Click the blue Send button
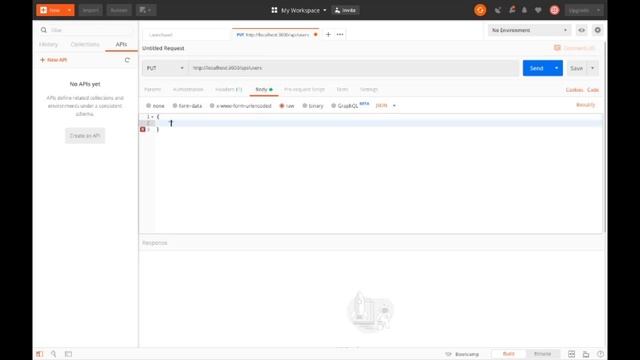Viewport: 640px width, 360px height. [536, 68]
